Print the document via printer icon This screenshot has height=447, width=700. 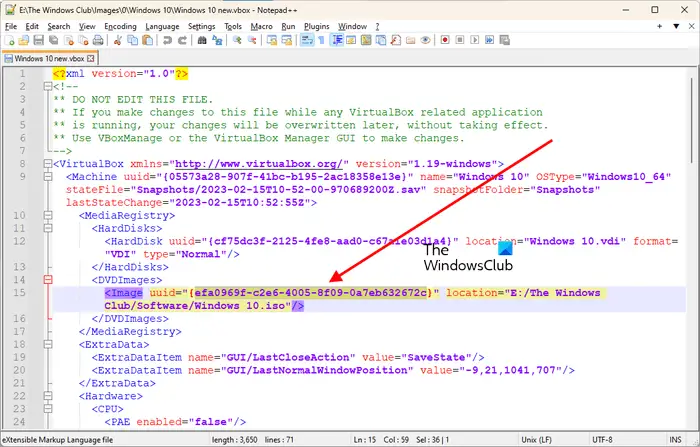point(98,40)
